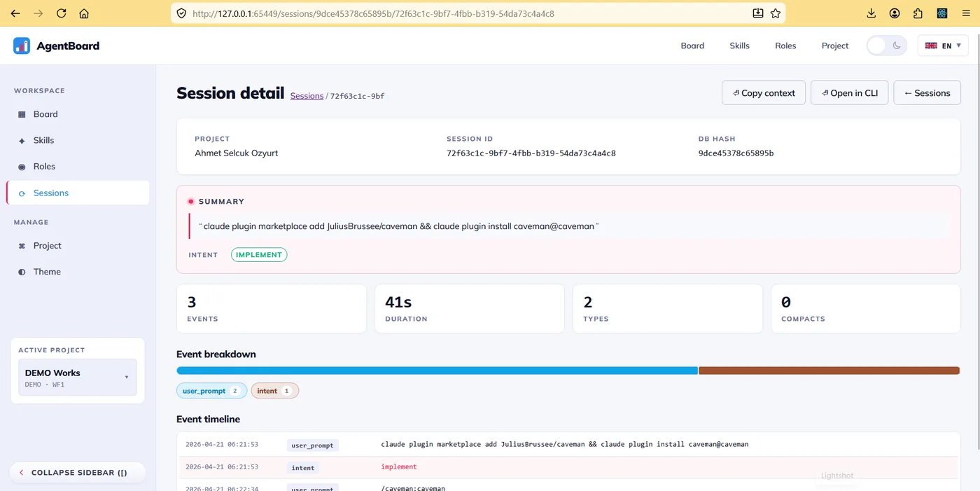Click session ID value 72f63c1c-9bf7-4fbb-b319-54da73c4a4c8
The image size is (980, 491).
(x=531, y=153)
